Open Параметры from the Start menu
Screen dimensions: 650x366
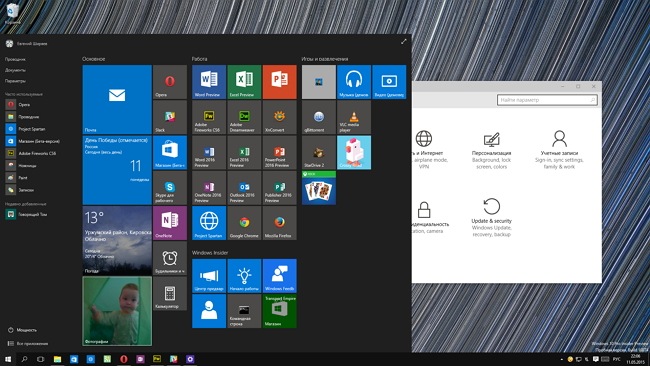(x=15, y=81)
